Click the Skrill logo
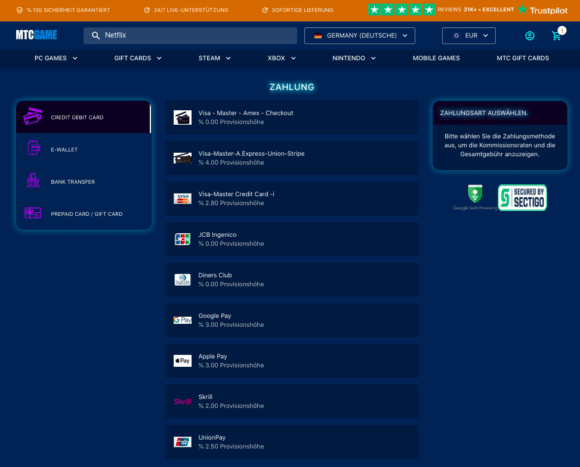The width and height of the screenshot is (580, 467). point(183,402)
